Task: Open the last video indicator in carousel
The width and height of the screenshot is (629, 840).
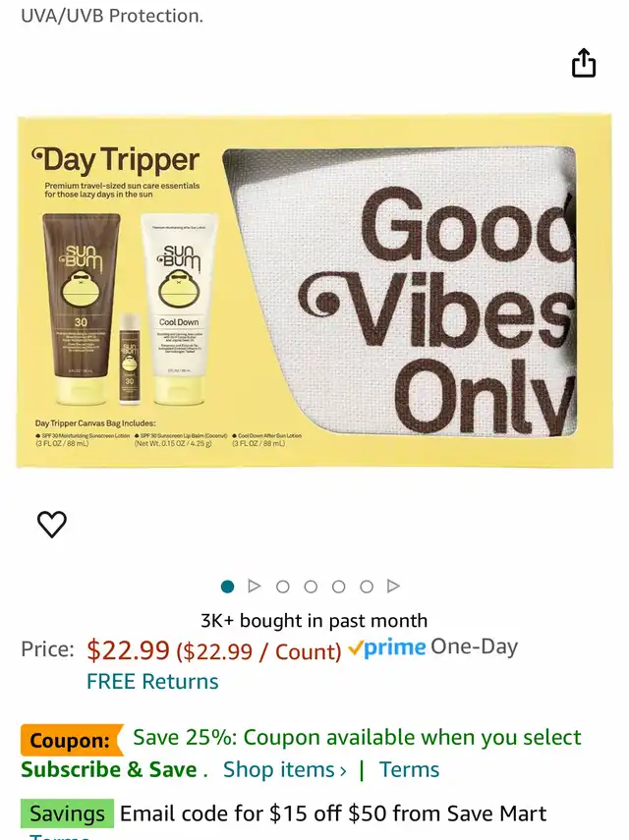Action: pyautogui.click(x=393, y=587)
